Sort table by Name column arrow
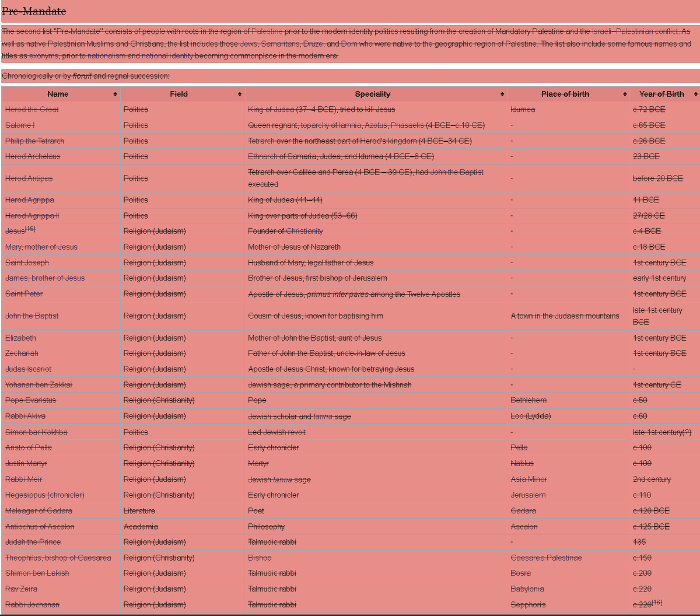Screen dimensions: 700x616 pyautogui.click(x=115, y=94)
